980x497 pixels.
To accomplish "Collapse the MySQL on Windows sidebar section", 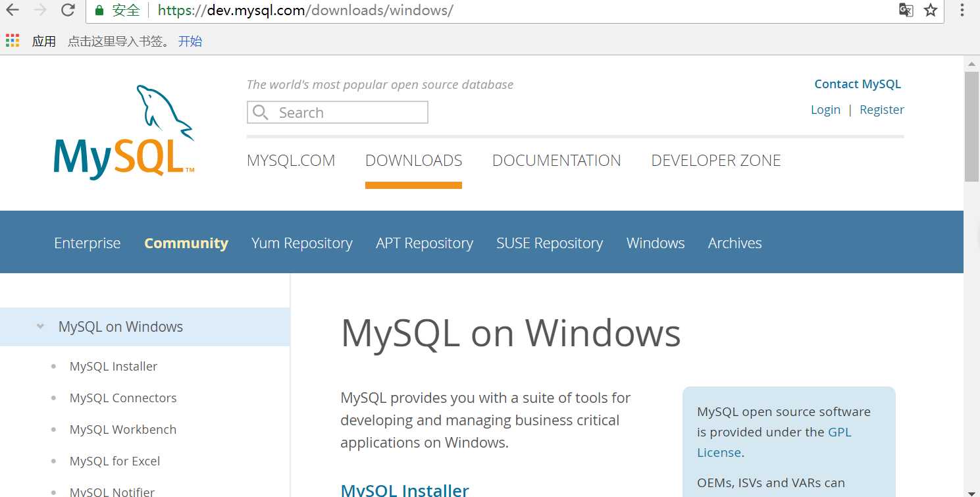I will (40, 327).
